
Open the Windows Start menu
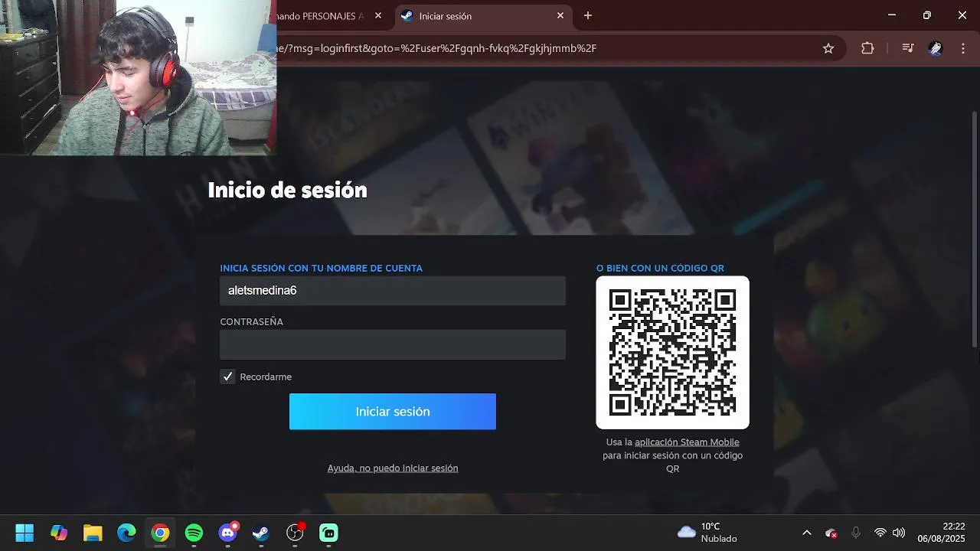[x=24, y=533]
